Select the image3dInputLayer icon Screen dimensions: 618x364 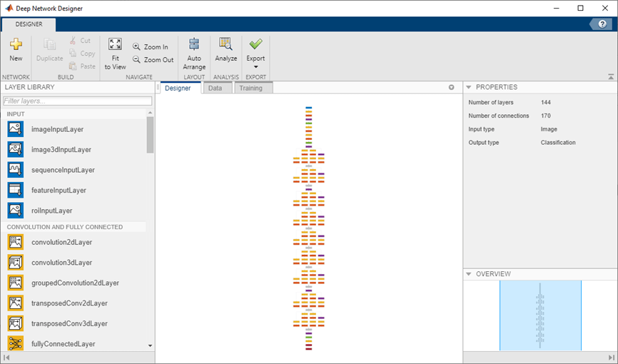(x=16, y=149)
